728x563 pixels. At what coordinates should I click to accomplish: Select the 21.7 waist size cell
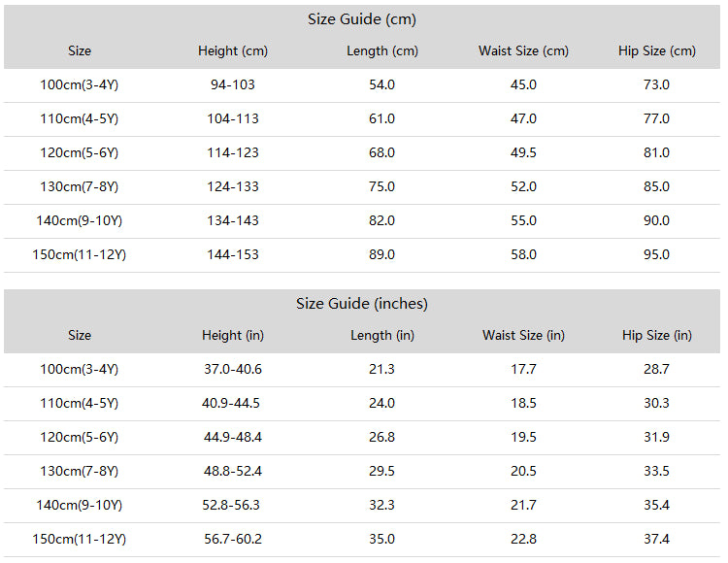click(x=523, y=505)
